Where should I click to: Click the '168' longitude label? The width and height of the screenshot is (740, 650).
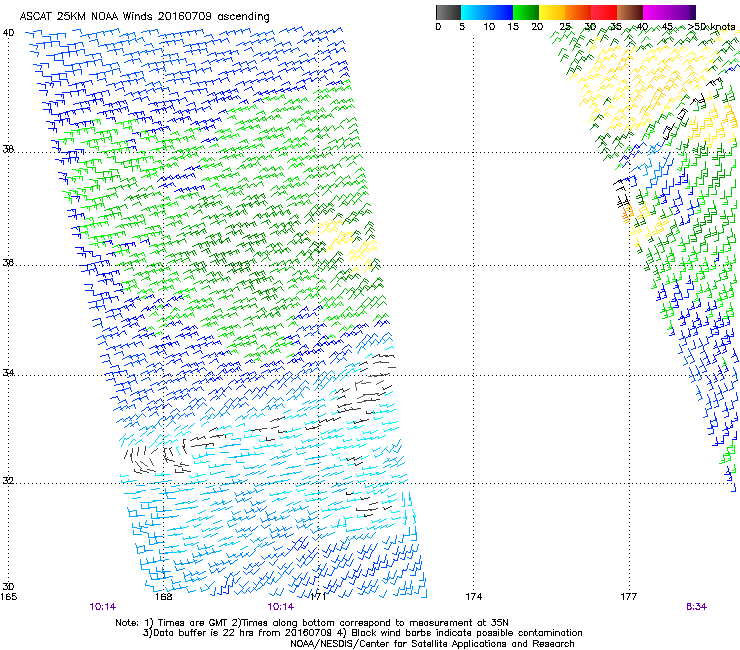click(x=163, y=597)
